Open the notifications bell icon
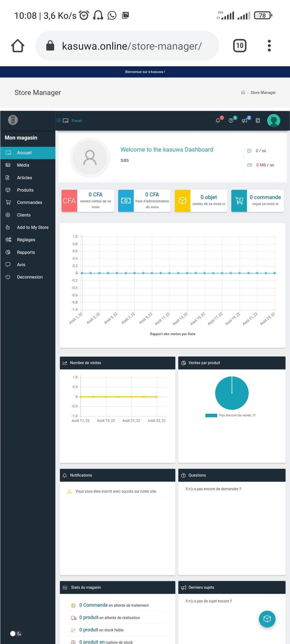The image size is (290, 644). [x=218, y=120]
